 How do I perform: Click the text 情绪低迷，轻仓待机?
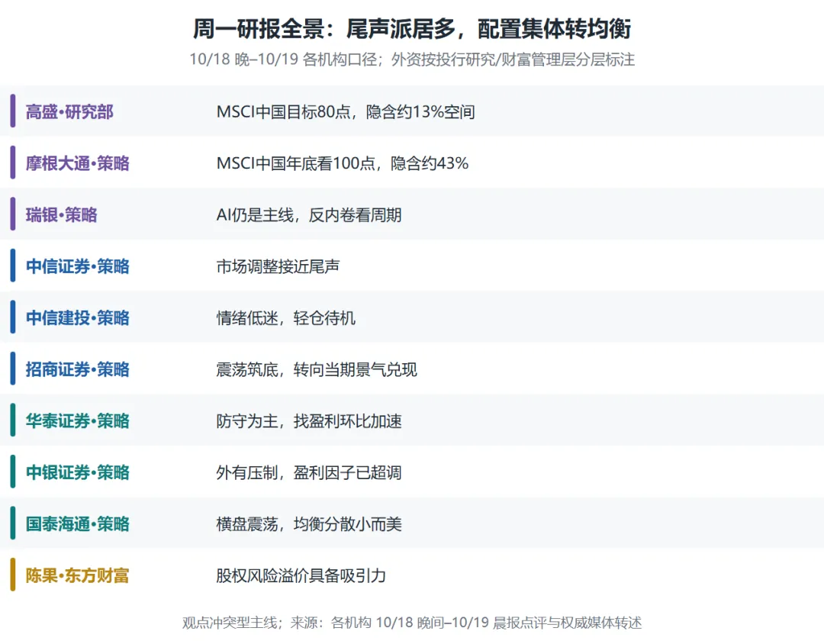pyautogui.click(x=286, y=318)
